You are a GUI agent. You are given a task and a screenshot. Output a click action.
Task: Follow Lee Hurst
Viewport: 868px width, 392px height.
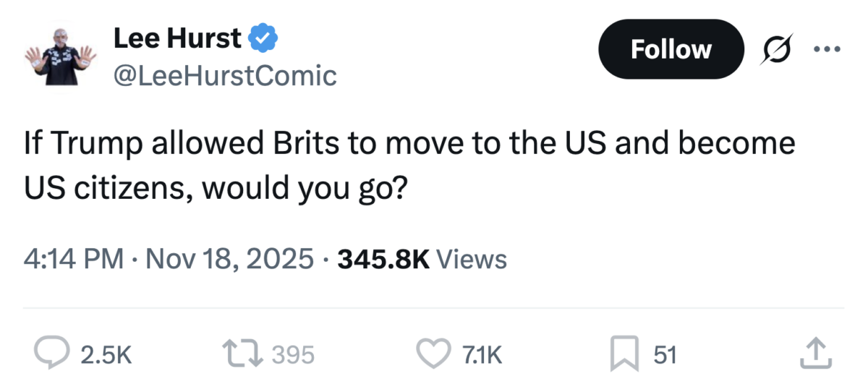click(671, 49)
